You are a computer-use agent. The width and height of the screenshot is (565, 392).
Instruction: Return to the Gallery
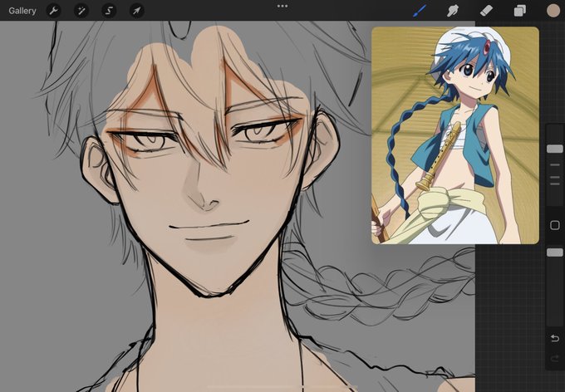click(22, 11)
